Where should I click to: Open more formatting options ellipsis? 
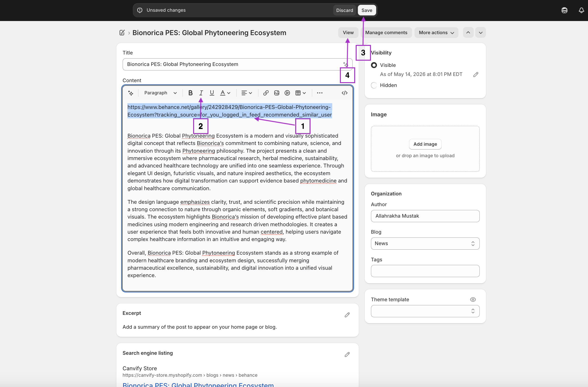click(x=319, y=93)
